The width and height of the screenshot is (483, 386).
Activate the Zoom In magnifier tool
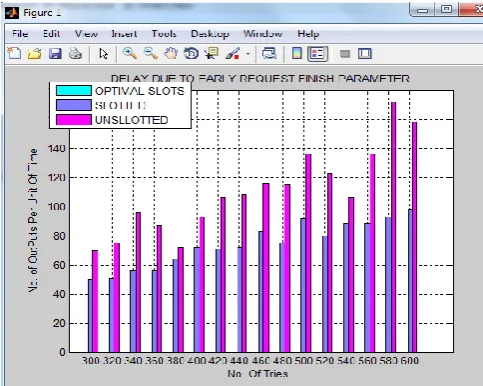(x=130, y=53)
